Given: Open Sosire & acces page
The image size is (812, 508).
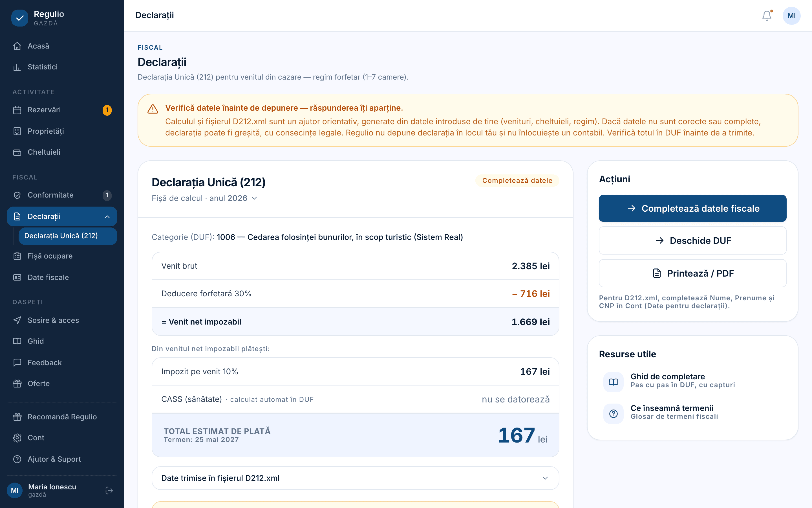Looking at the screenshot, I should tap(62, 321).
